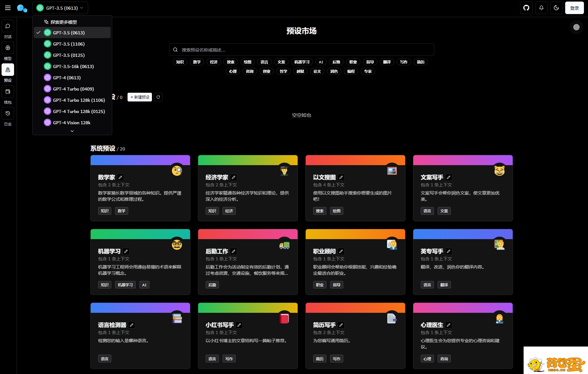Click the AI tag on 机器学习 card
This screenshot has width=588, height=374.
coord(144,285)
